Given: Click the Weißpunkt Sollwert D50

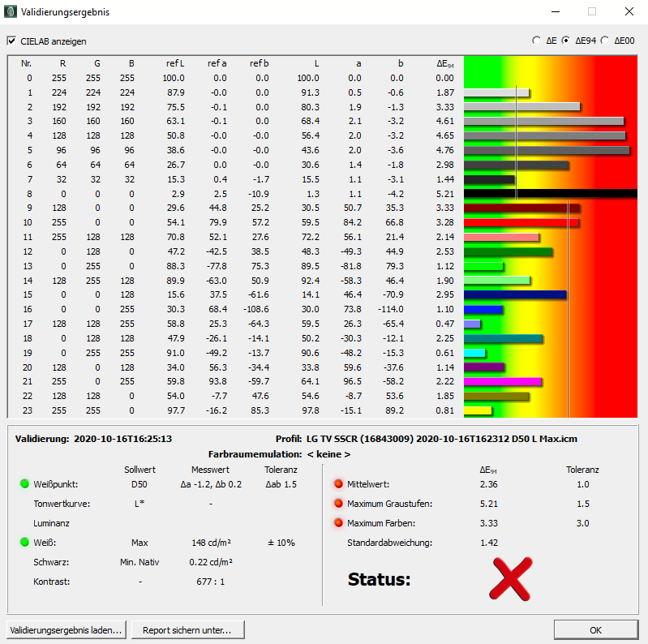Looking at the screenshot, I should click(x=139, y=484).
